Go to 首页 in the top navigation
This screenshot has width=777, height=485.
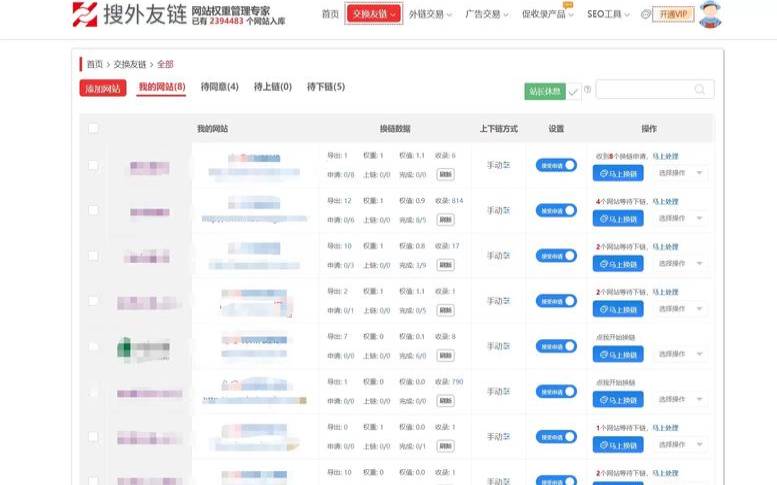tap(330, 14)
